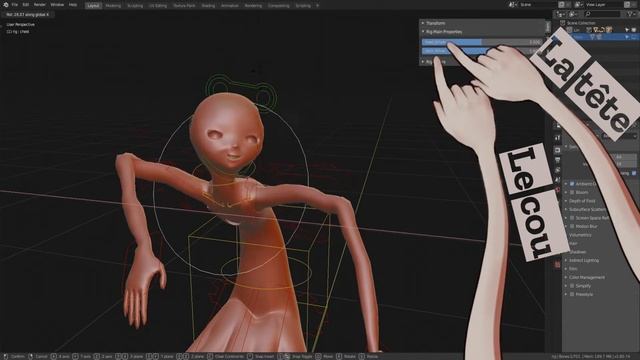This screenshot has height=360, width=640.
Task: Expand the Subsurface Scattering panel
Action: 566,209
